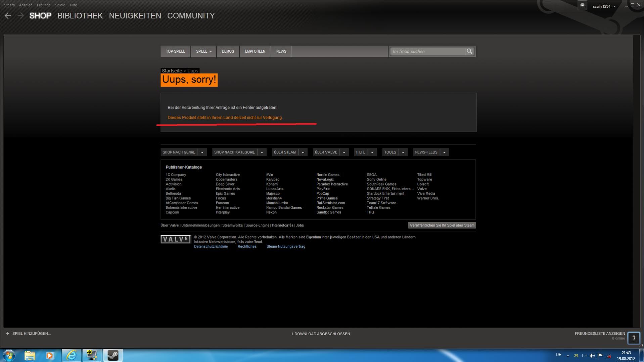Go back with the left arrow icon

[8, 16]
